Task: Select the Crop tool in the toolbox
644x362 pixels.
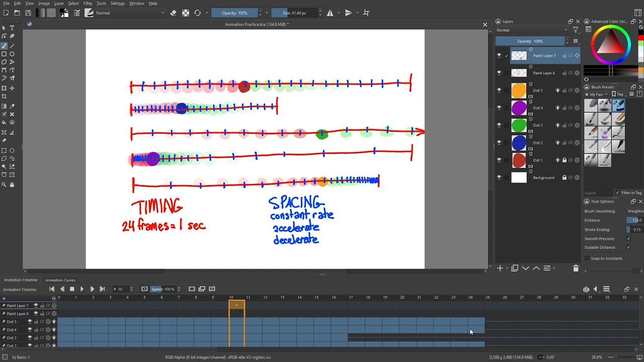Action: click(4, 96)
